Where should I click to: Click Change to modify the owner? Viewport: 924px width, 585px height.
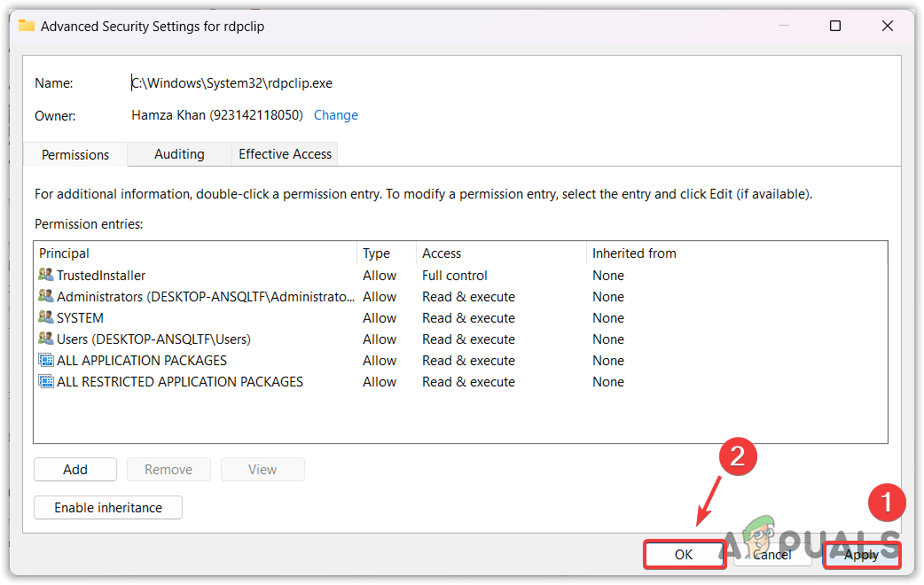335,115
